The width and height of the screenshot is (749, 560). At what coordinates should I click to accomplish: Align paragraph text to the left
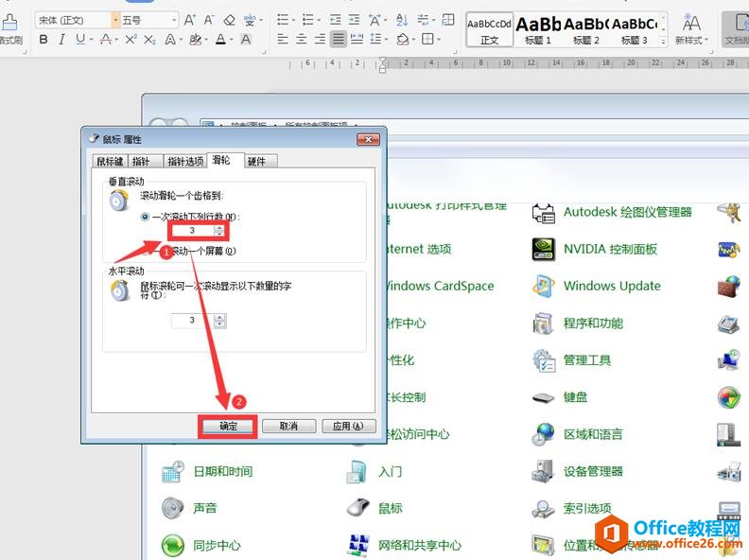pyautogui.click(x=283, y=39)
